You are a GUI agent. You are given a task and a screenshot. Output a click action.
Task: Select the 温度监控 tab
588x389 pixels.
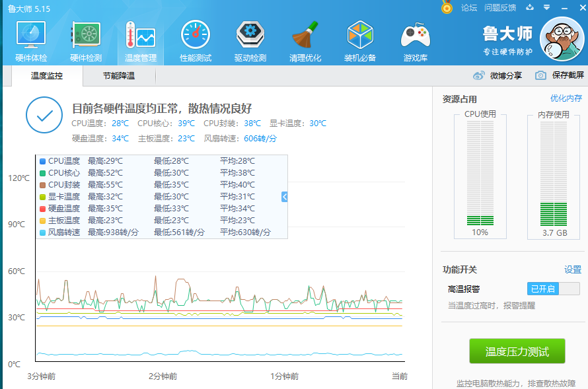pos(47,76)
